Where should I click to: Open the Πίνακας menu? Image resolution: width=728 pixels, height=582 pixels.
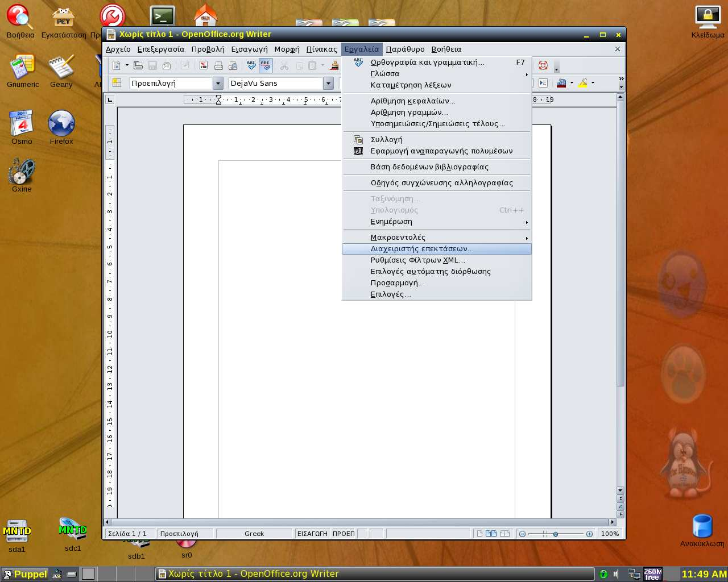coord(322,49)
